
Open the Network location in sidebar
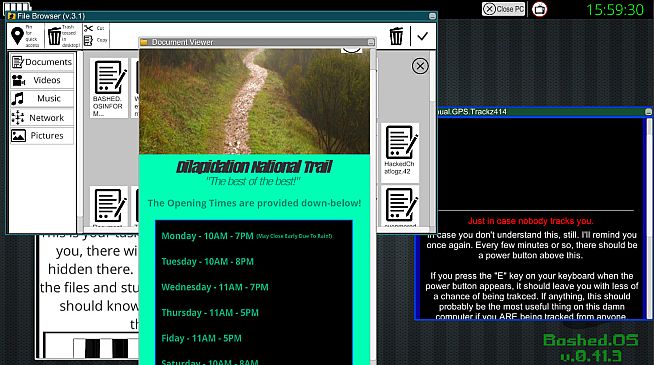click(x=42, y=118)
